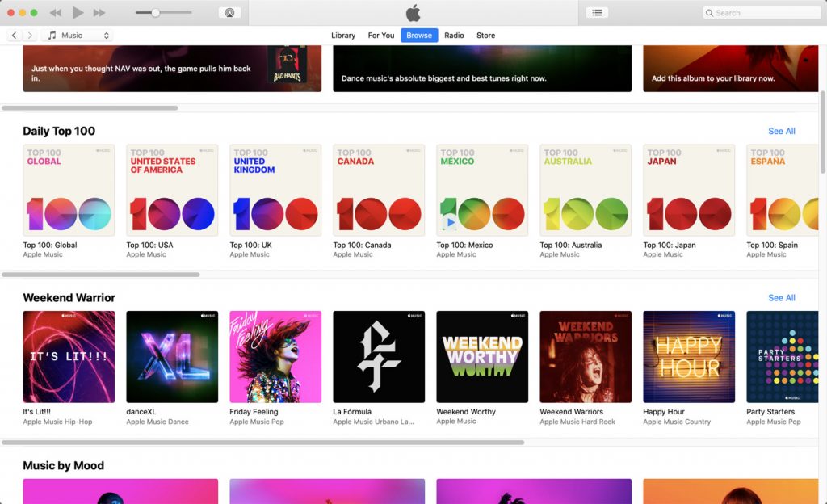Open the Store tab

485,36
